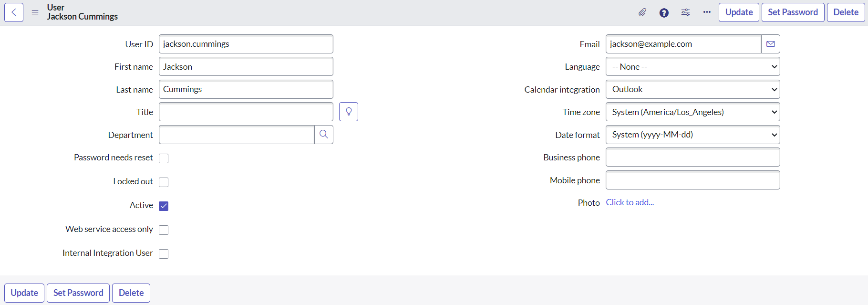The width and height of the screenshot is (868, 305).
Task: Enable the Password needs reset checkbox
Action: (164, 158)
